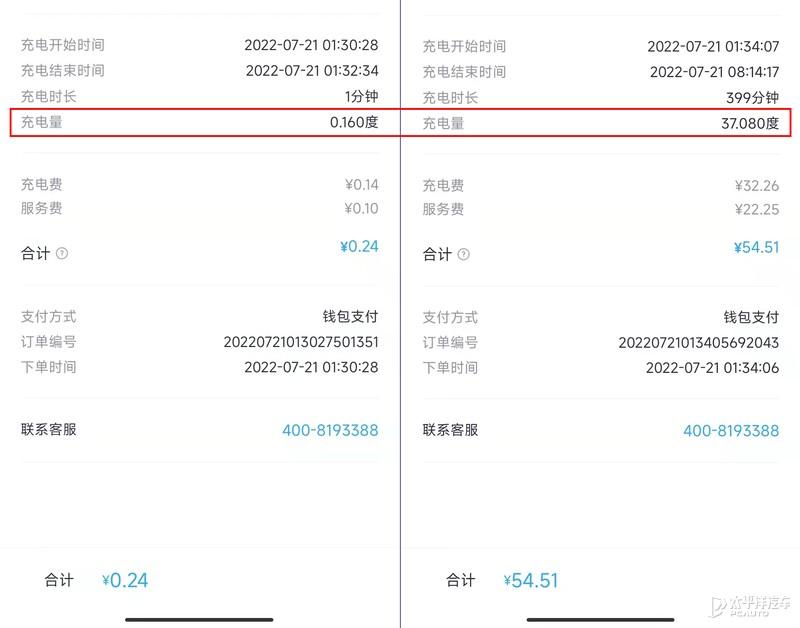Click the help icon beside left 合计
800x628 pixels.
pyautogui.click(x=62, y=254)
